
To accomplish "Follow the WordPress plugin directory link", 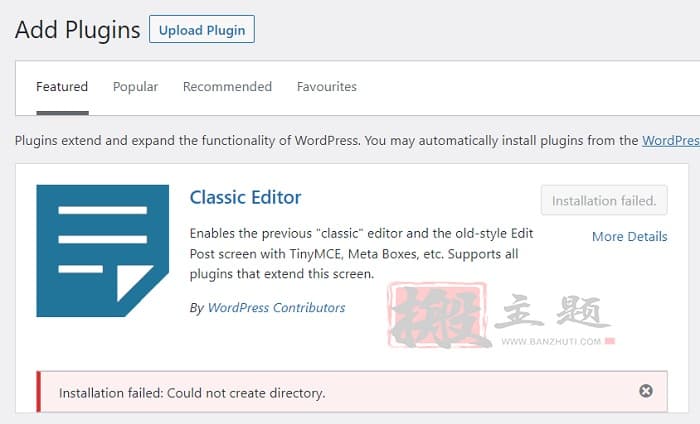I will (671, 141).
